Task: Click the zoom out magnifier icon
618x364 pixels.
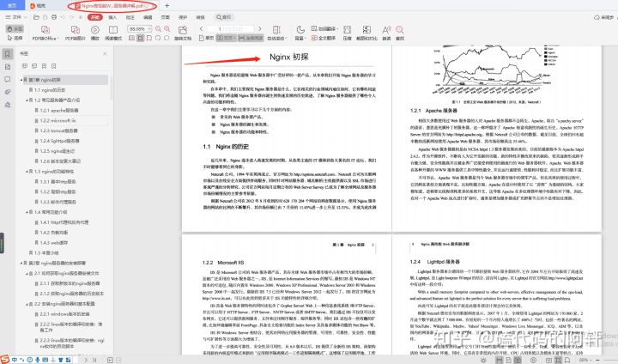Action: coord(159,29)
